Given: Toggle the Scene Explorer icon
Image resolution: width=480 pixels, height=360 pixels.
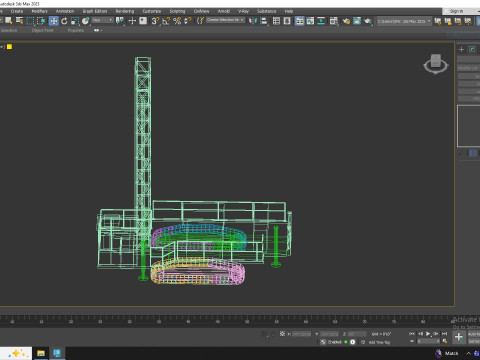Looking at the screenshot, I should pyautogui.click(x=276, y=21).
